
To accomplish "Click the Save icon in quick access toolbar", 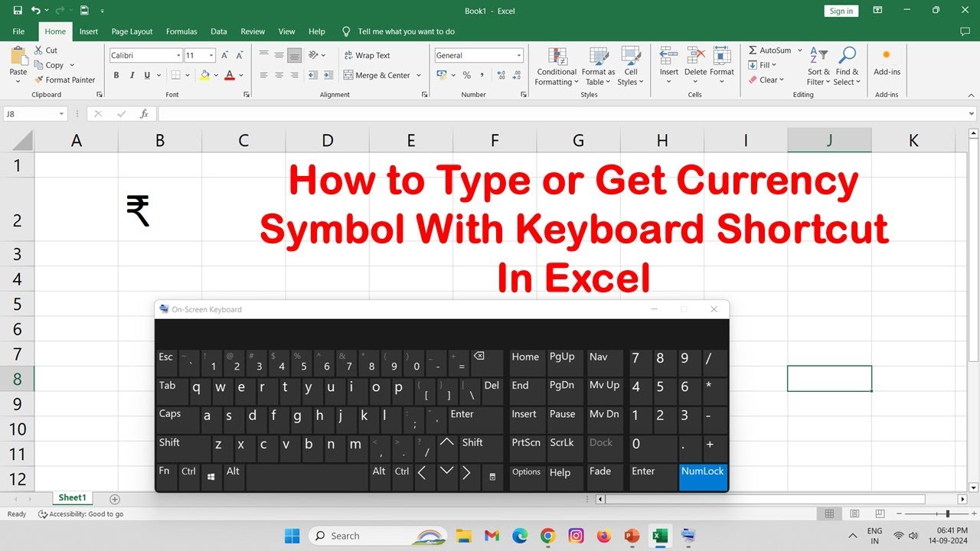I will [x=18, y=11].
